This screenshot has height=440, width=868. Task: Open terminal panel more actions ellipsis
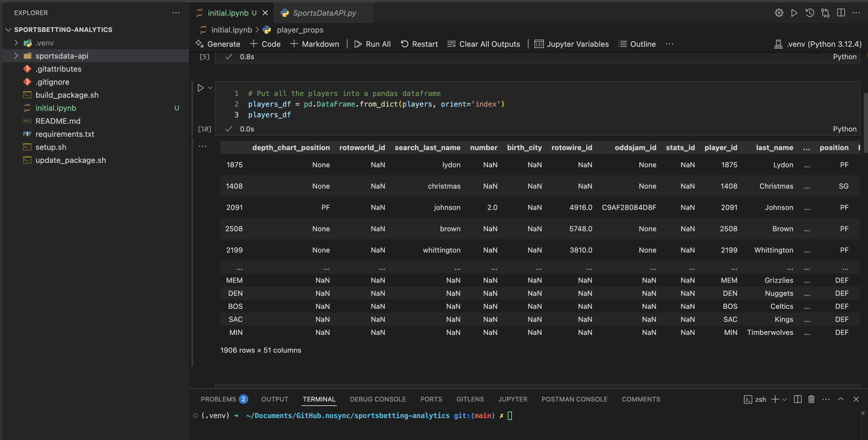click(x=826, y=399)
